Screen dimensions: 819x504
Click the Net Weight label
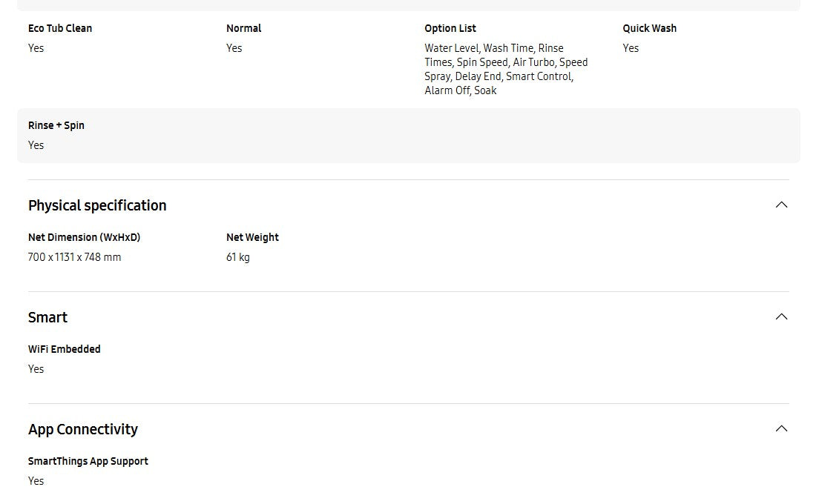pyautogui.click(x=252, y=237)
